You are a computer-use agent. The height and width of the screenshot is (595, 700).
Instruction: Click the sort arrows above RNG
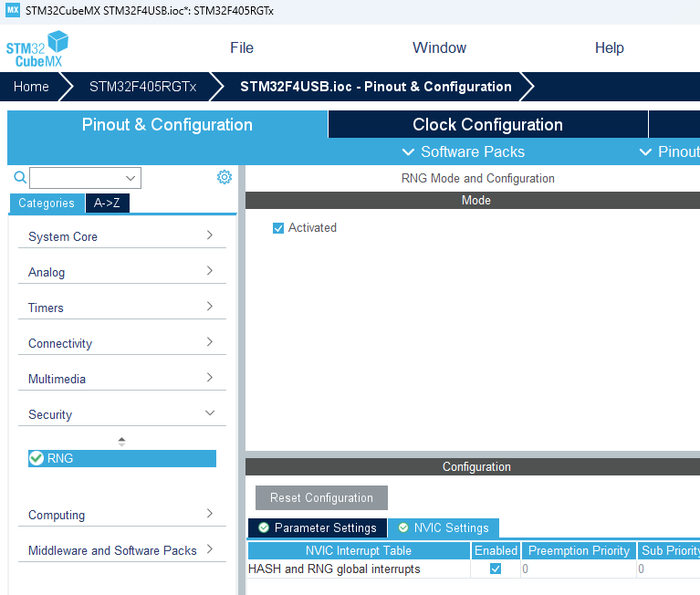tap(121, 442)
